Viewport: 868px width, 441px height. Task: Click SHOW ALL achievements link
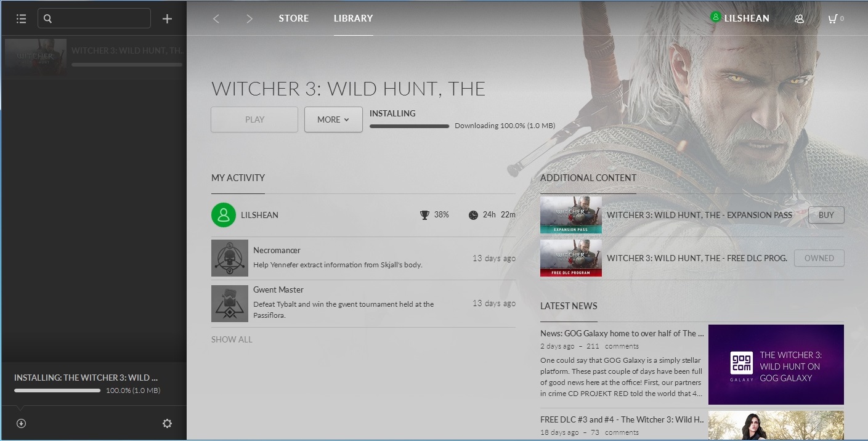[232, 339]
